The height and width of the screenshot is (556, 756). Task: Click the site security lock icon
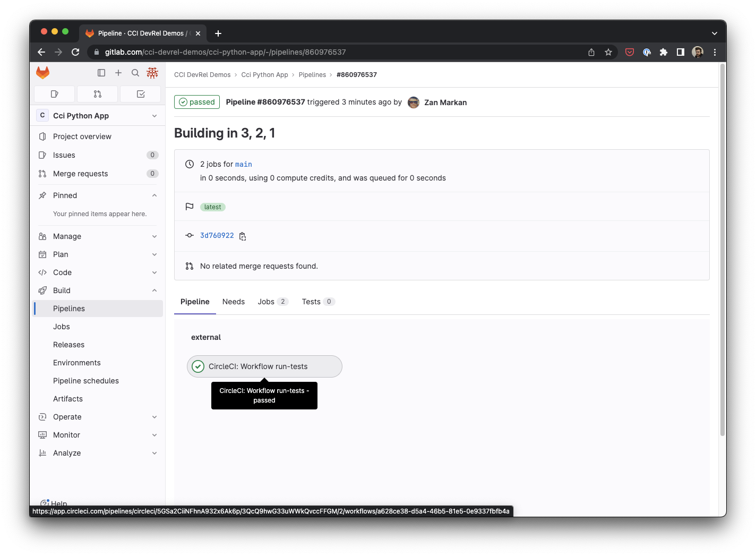coord(97,52)
